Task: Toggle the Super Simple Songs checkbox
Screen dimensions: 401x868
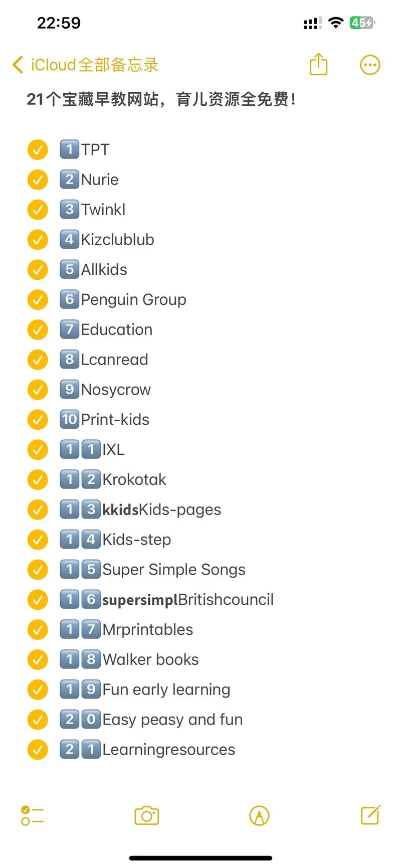Action: point(38,570)
